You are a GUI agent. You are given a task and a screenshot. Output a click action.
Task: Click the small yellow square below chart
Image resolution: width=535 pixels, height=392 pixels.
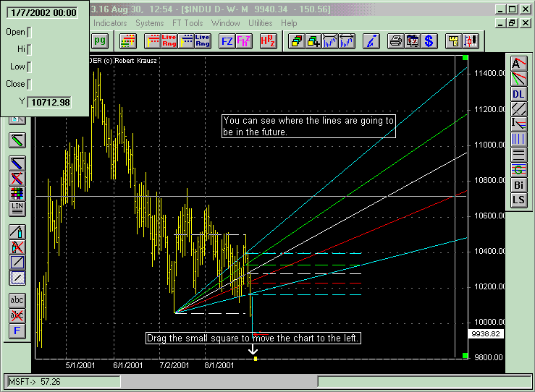point(256,358)
